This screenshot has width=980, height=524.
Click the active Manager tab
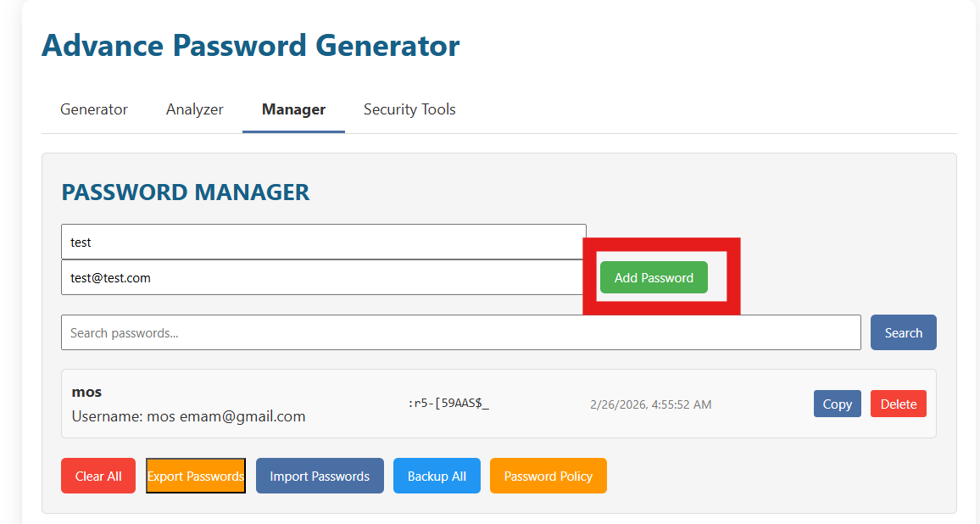(x=293, y=109)
